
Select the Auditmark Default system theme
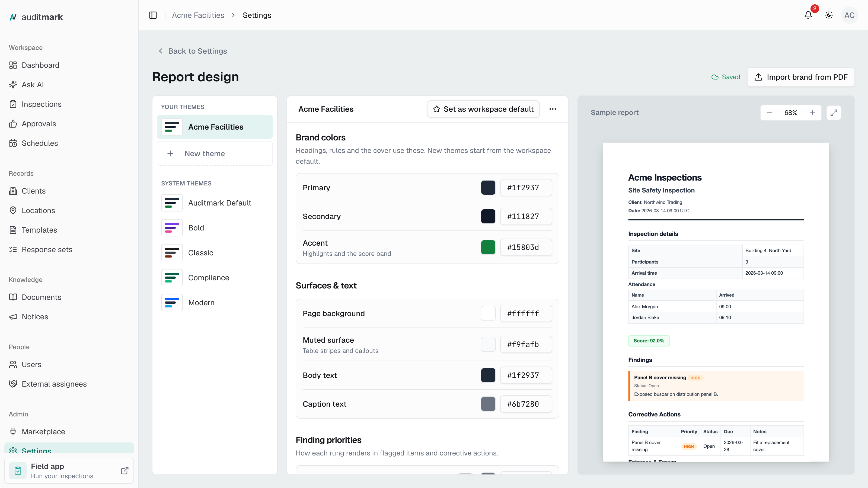pyautogui.click(x=215, y=203)
